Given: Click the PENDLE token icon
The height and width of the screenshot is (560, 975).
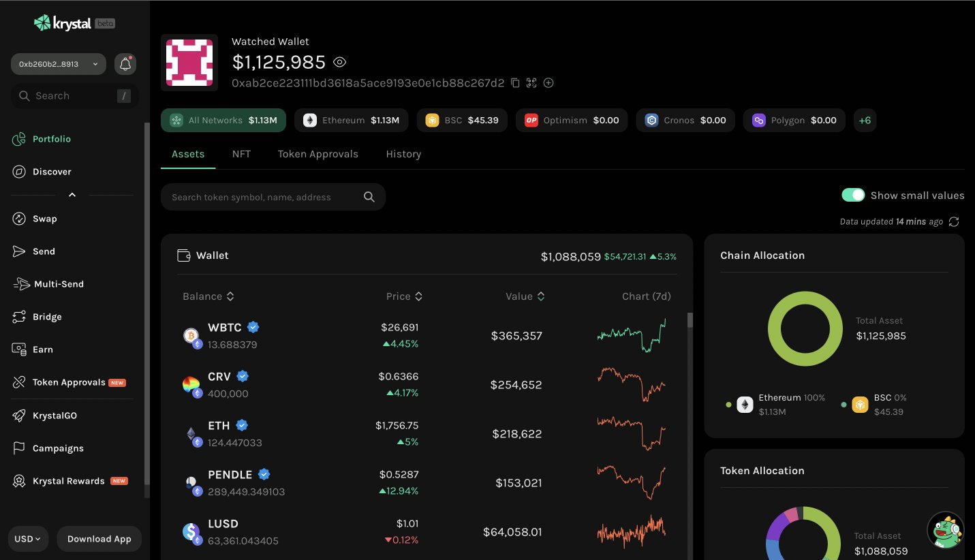Looking at the screenshot, I should tap(191, 482).
